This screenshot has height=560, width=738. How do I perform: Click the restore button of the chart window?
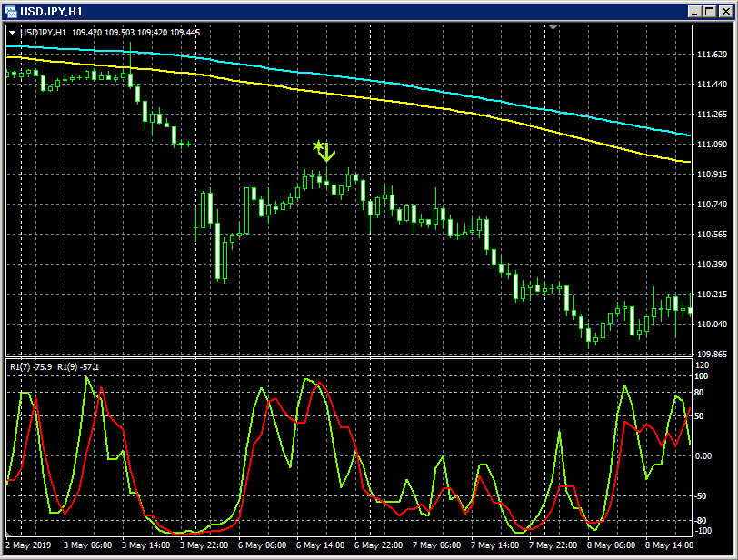pos(709,13)
